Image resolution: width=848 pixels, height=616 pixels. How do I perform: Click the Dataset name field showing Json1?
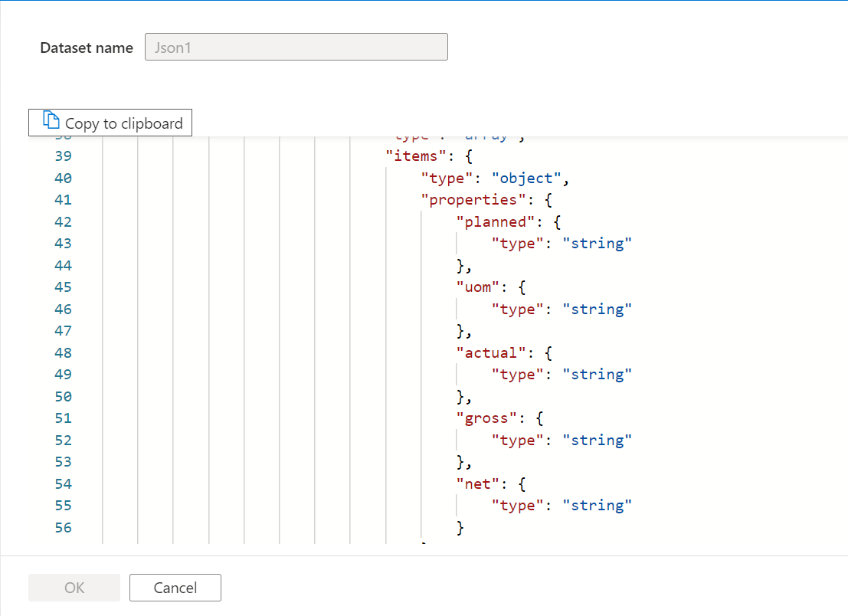pyautogui.click(x=296, y=47)
